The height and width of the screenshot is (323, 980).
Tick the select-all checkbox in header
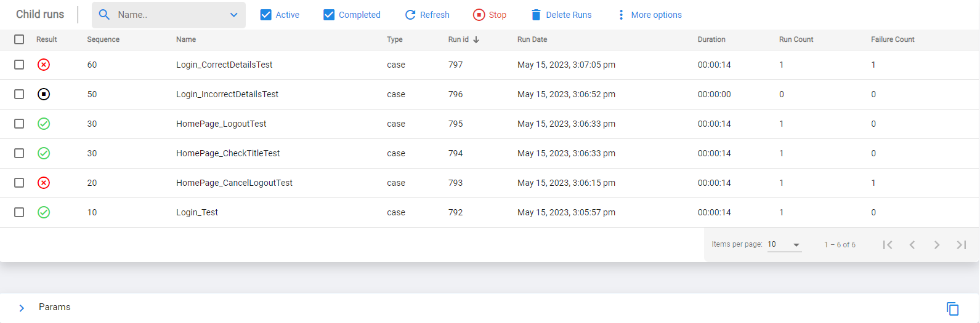(x=19, y=39)
